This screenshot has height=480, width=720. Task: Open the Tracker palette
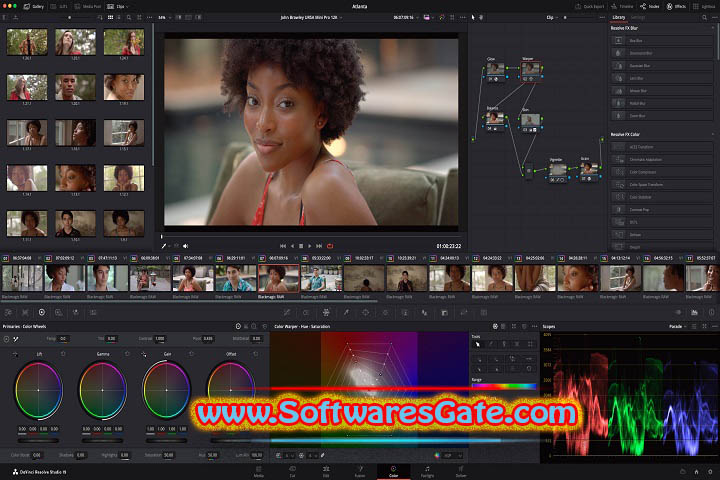[x=385, y=312]
